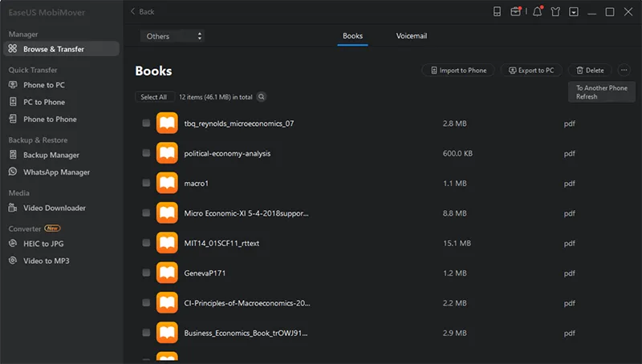This screenshot has height=364, width=642.
Task: Click the 15.1 MB size value
Action: pyautogui.click(x=457, y=243)
